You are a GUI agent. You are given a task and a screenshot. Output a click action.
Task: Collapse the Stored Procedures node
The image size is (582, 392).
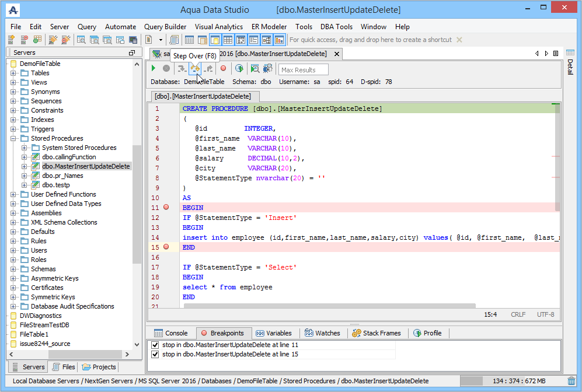[x=13, y=138]
